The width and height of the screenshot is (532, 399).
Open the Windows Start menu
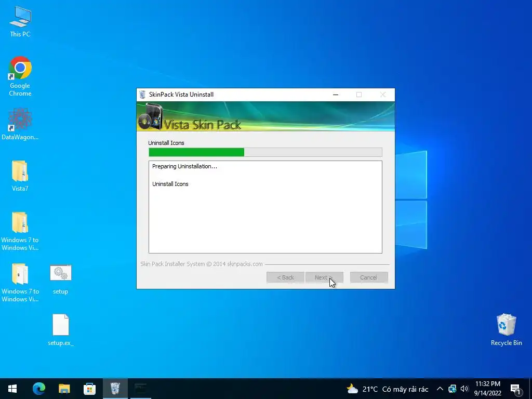pos(12,389)
